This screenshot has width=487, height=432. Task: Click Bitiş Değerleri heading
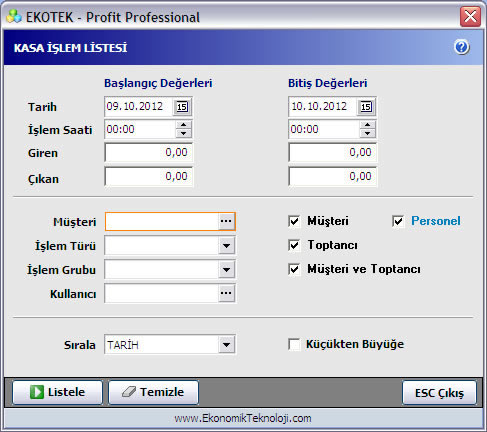click(328, 83)
